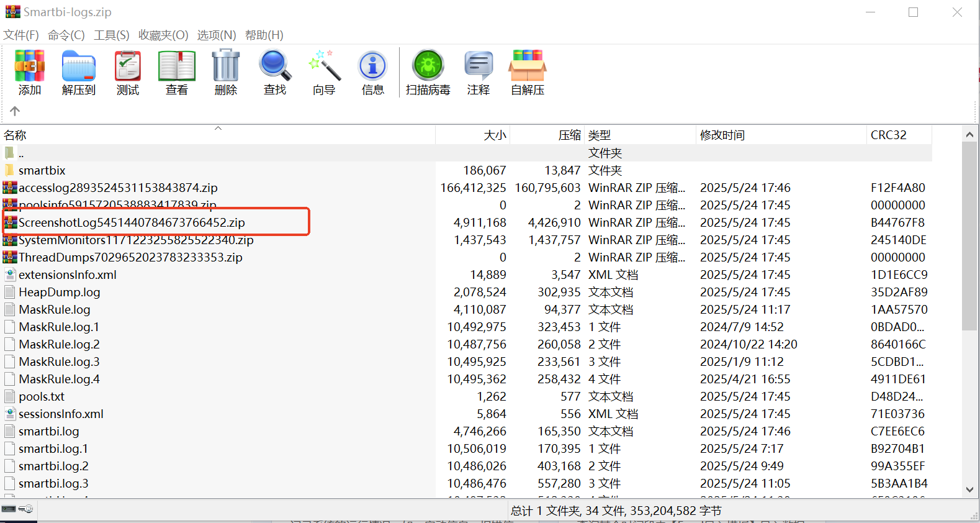Screen dimensions: 980x523
Task: Sort by Size (大小) column header
Action: click(473, 135)
